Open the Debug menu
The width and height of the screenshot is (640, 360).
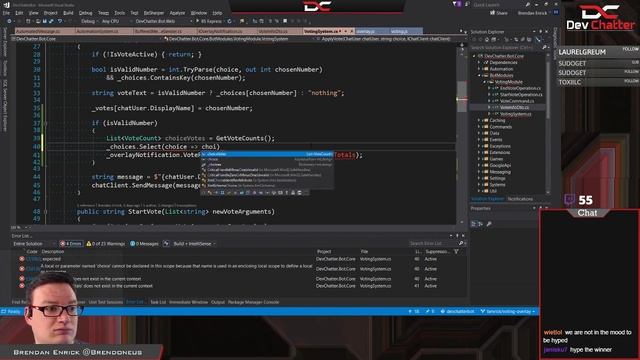(x=85, y=13)
